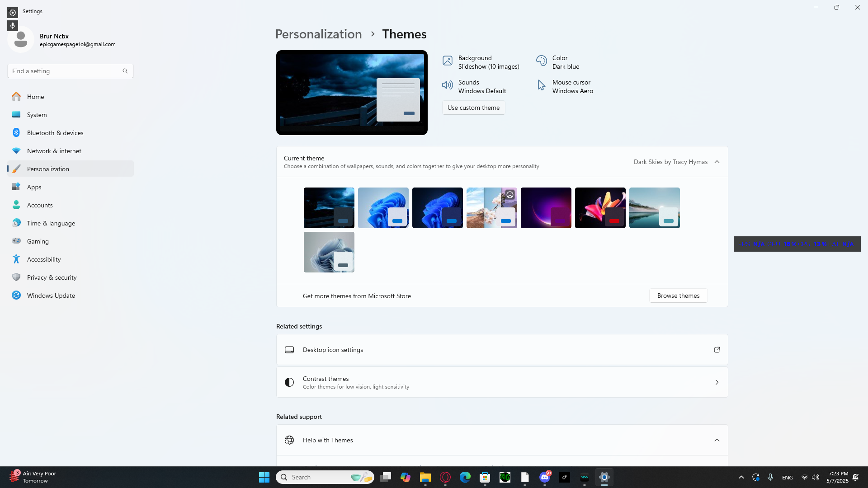The height and width of the screenshot is (488, 868).
Task: Collapse the Help with Themes section
Action: pyautogui.click(x=717, y=440)
